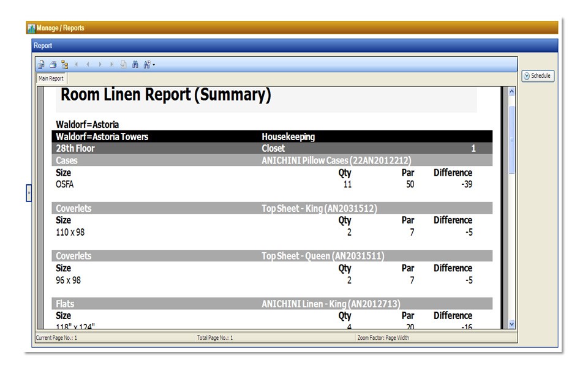
Task: Click the Export Report icon
Action: tap(41, 65)
